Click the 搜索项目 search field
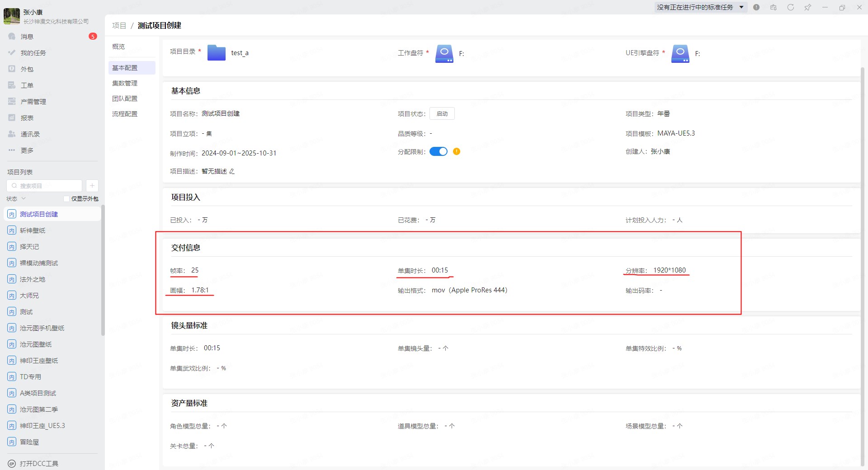 [x=44, y=186]
